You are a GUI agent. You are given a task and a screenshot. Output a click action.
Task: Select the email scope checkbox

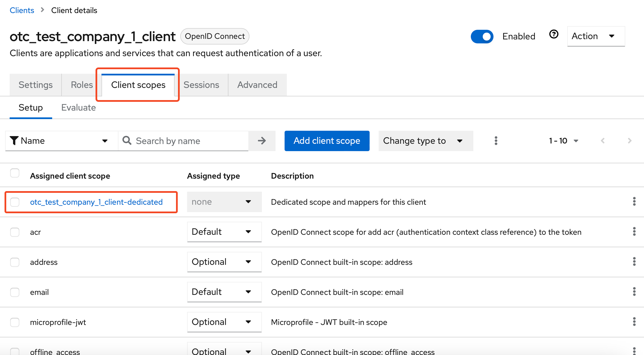[x=15, y=292]
